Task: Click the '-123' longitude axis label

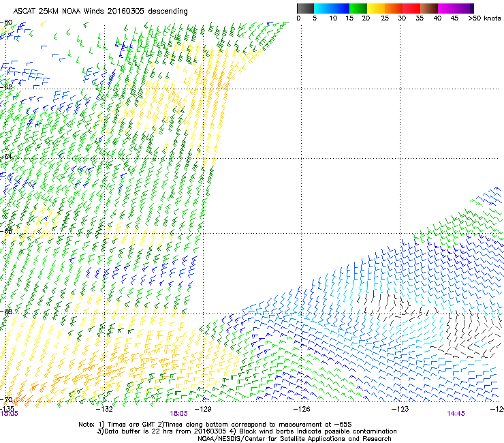Action: [x=400, y=409]
